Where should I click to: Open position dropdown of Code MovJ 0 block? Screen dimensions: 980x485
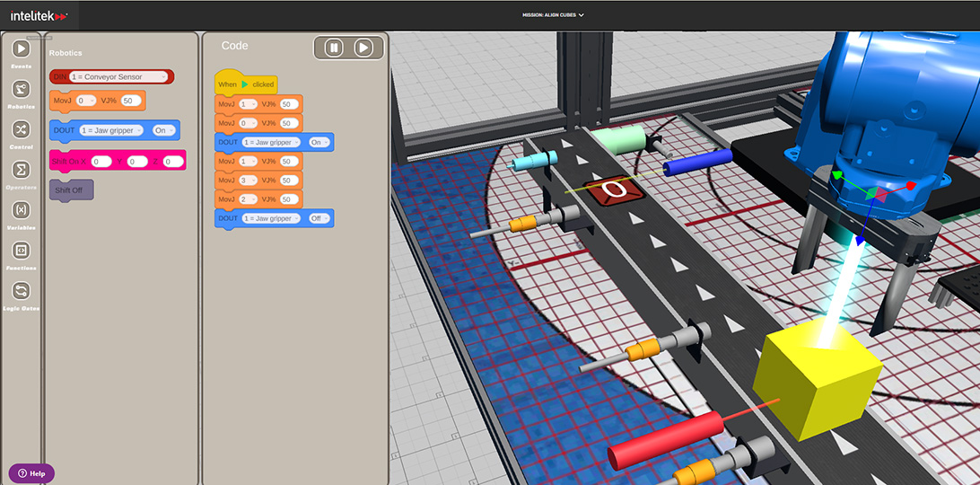[248, 123]
